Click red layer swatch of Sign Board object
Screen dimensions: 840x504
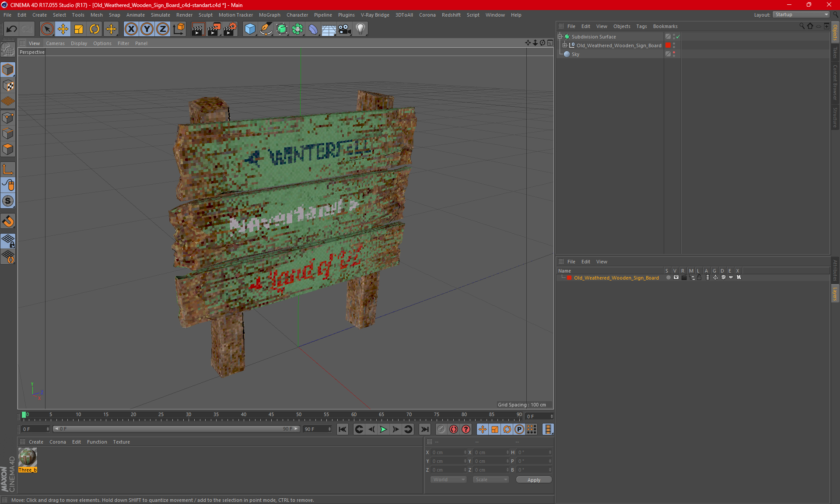(x=668, y=45)
